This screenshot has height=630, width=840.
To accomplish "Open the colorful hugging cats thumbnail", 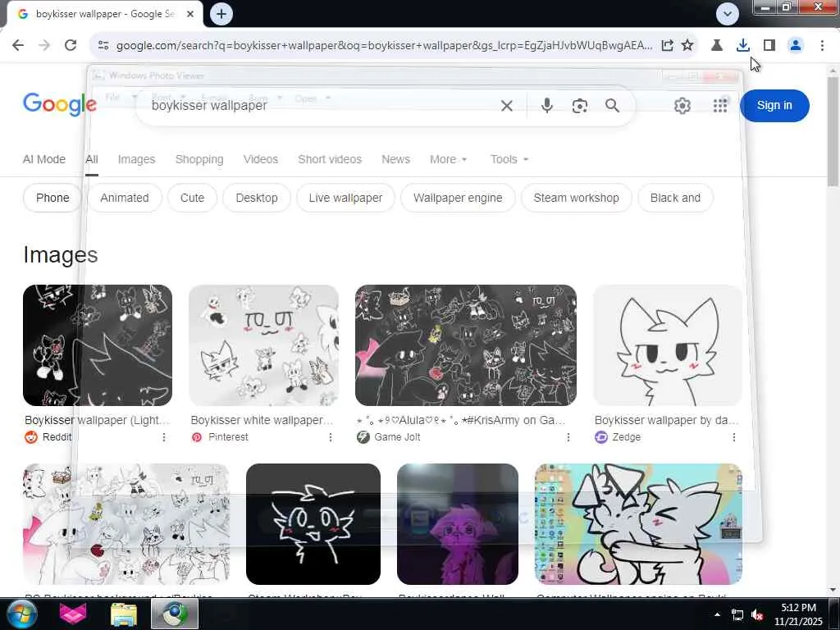I will click(638, 524).
